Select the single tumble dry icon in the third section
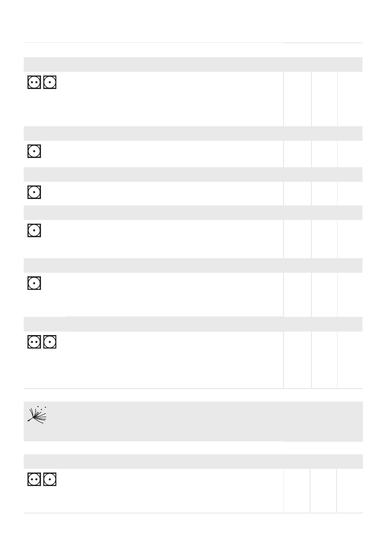Image resolution: width=392 pixels, height=555 pixels. [x=34, y=192]
